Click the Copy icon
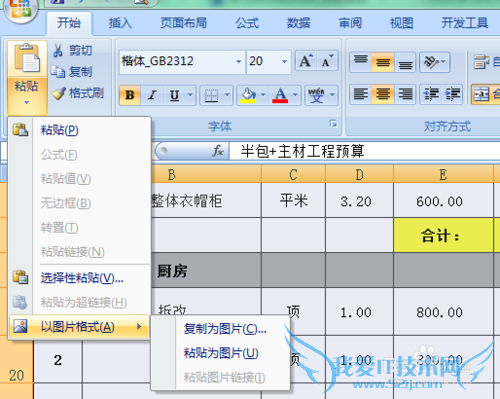This screenshot has height=399, width=500. pyautogui.click(x=58, y=72)
